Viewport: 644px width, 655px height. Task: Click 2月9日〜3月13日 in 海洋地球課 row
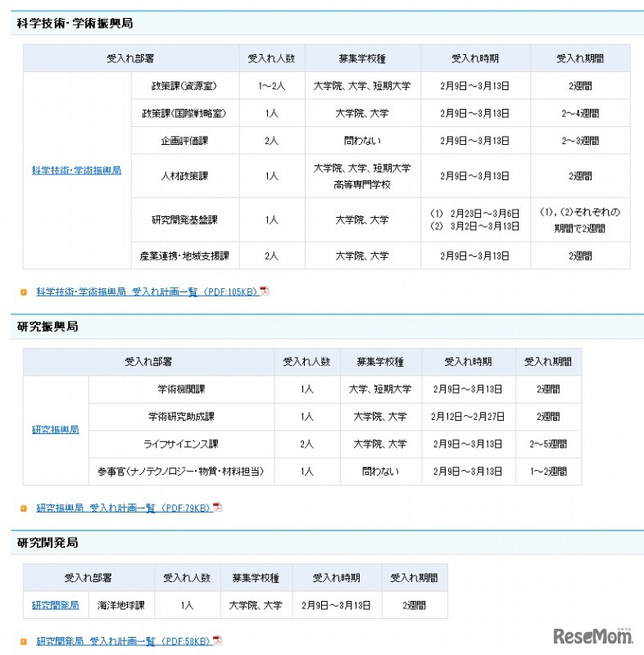pyautogui.click(x=337, y=605)
